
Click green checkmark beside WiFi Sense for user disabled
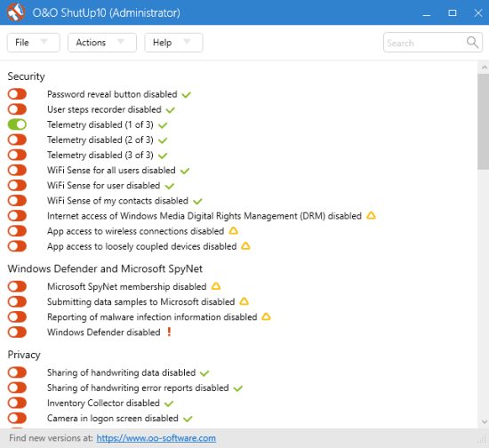170,186
